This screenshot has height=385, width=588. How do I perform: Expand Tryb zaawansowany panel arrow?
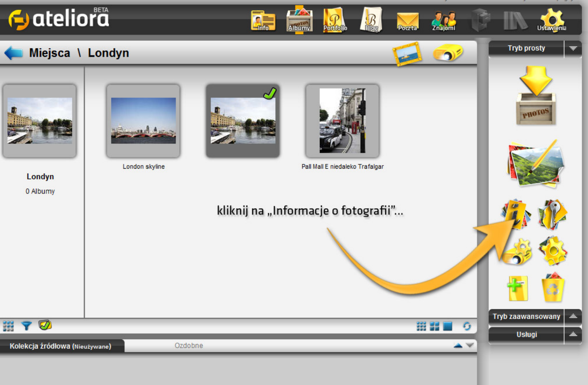click(x=573, y=316)
